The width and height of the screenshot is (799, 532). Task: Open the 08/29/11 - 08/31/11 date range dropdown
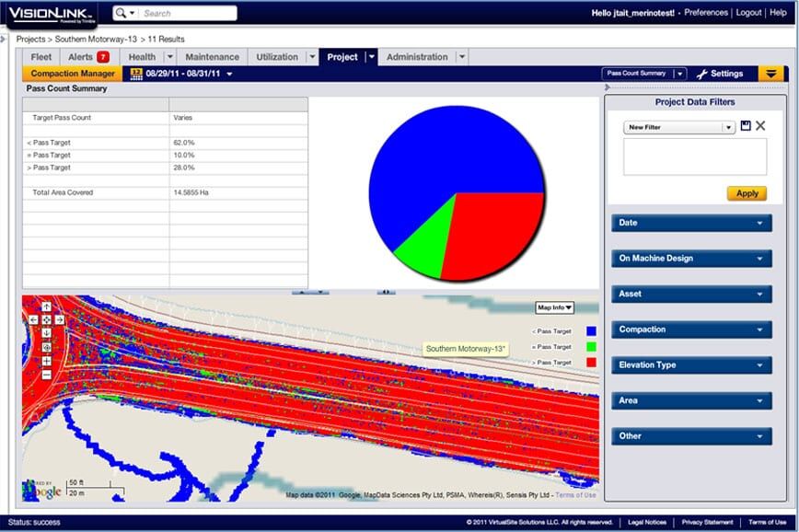230,74
